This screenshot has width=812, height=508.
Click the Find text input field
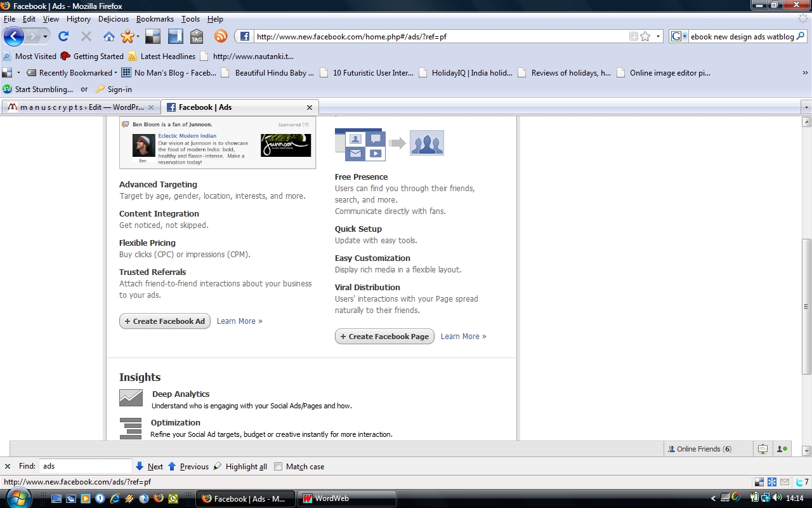[x=86, y=466]
